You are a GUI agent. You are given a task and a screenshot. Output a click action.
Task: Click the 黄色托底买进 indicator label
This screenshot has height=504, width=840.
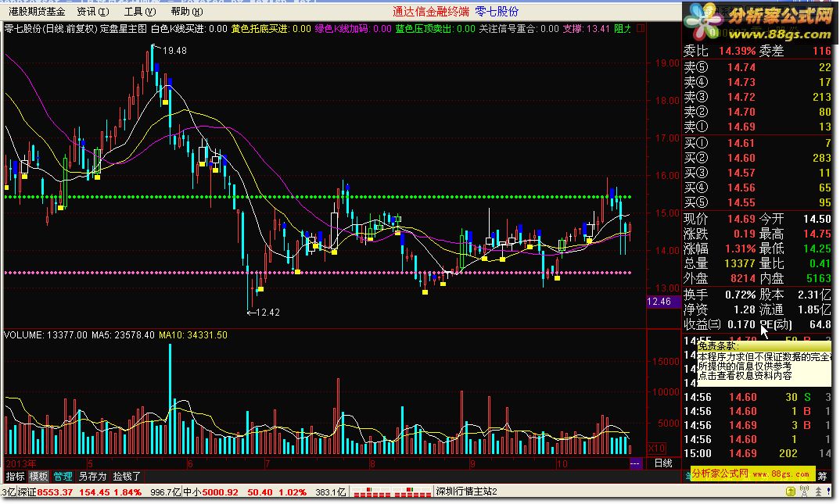(x=271, y=29)
